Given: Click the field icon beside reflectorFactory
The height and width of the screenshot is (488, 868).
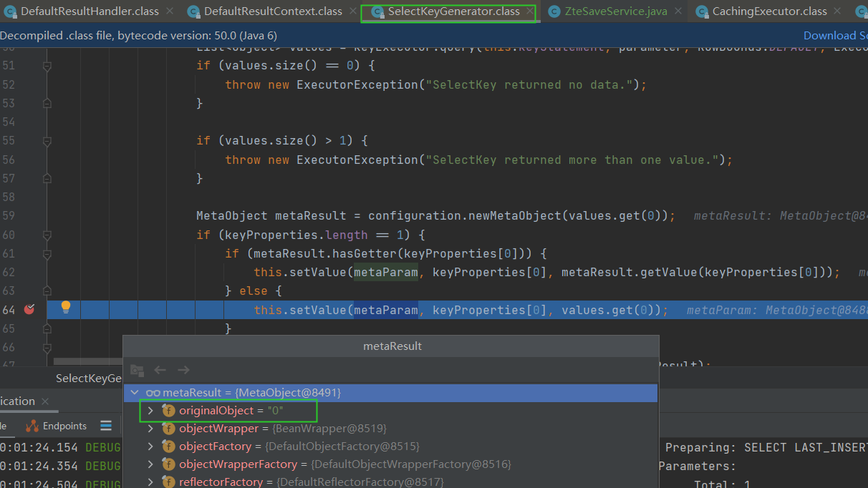Looking at the screenshot, I should click(168, 482).
